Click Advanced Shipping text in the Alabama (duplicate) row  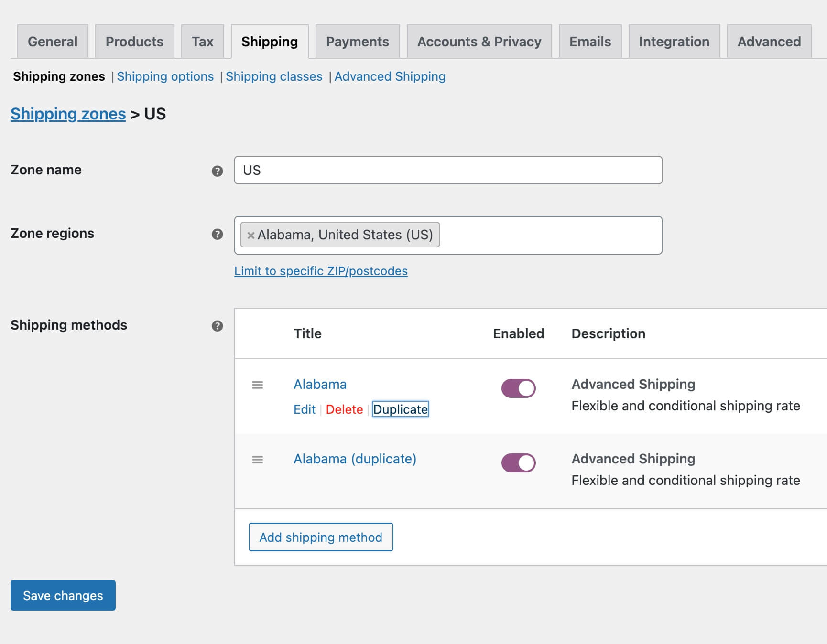click(633, 459)
